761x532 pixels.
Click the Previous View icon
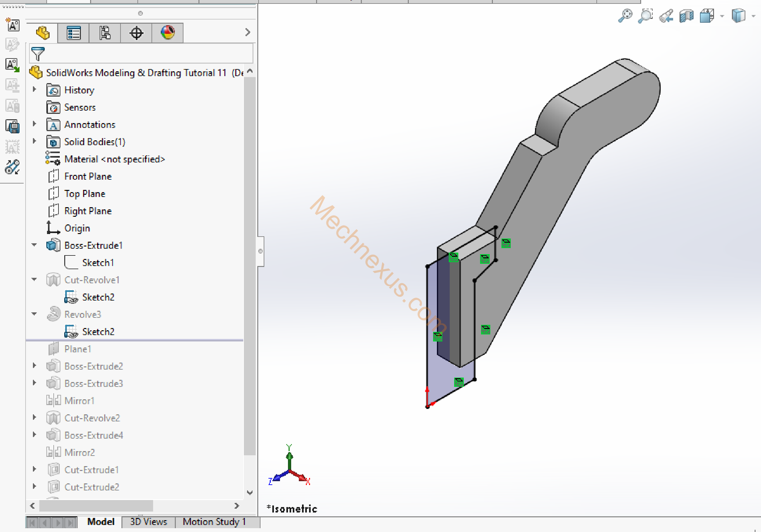(x=666, y=16)
